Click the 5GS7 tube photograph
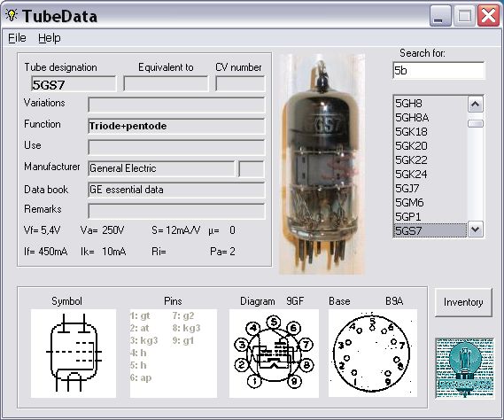Viewport: 504px width, 420px height. pos(322,164)
